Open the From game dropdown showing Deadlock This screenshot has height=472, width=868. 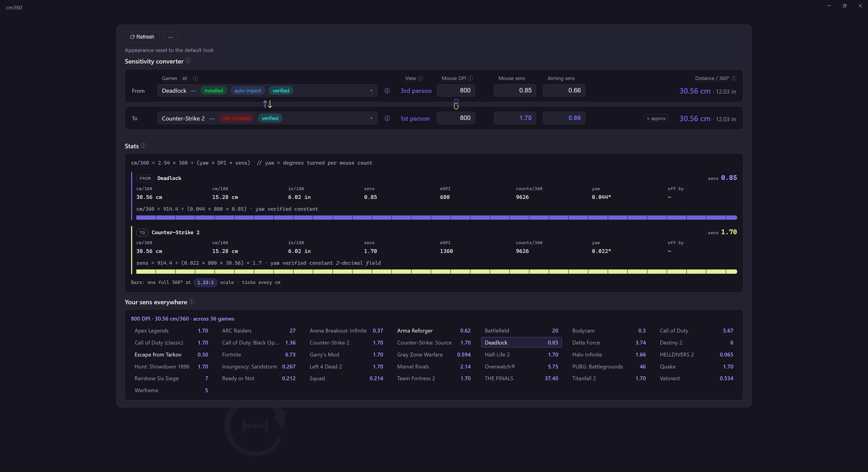[x=267, y=91]
